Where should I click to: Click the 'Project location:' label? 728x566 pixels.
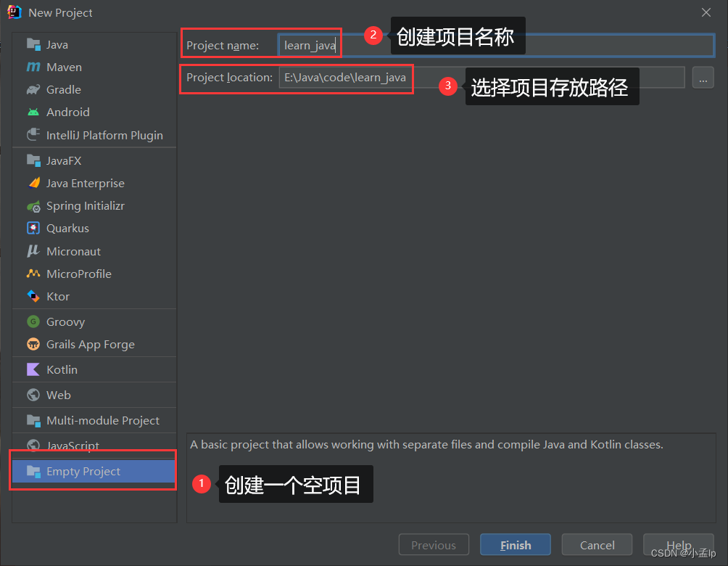click(x=229, y=77)
